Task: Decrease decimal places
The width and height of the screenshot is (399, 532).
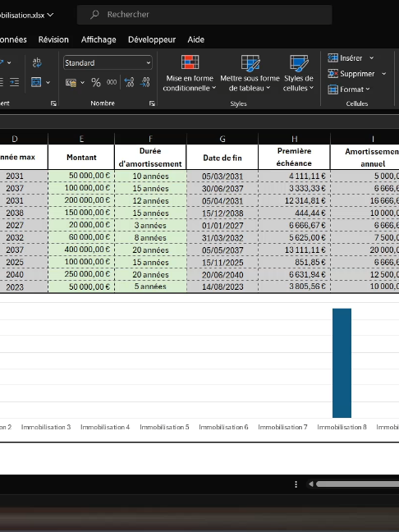Action: [x=144, y=82]
